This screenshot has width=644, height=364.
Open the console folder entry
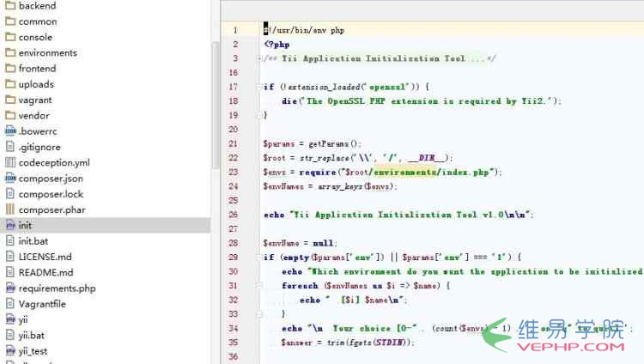36,37
